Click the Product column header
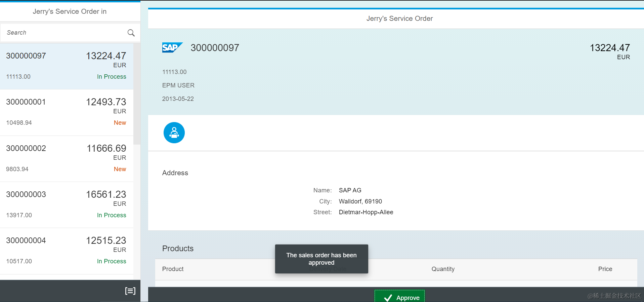The width and height of the screenshot is (644, 302). point(173,269)
